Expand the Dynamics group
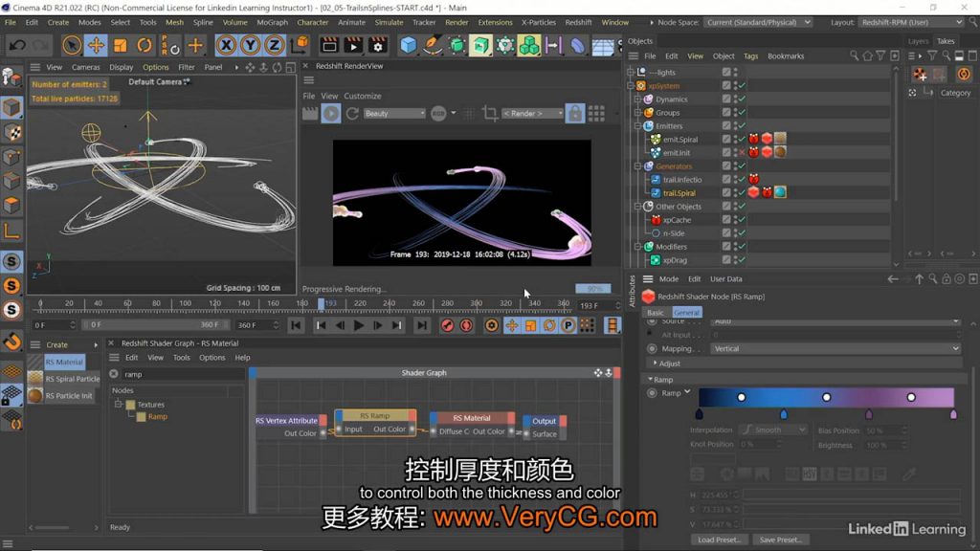The height and width of the screenshot is (551, 980). (x=638, y=99)
